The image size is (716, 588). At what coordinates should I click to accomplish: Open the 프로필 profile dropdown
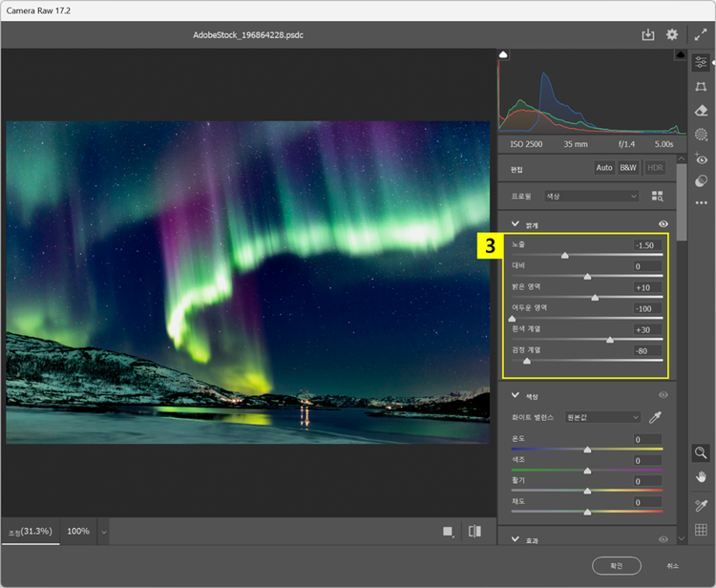pos(591,196)
